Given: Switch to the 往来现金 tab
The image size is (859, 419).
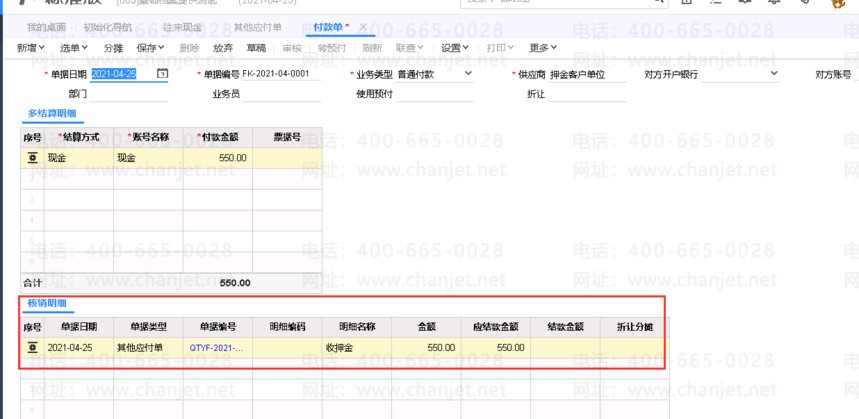Looking at the screenshot, I should tap(182, 27).
